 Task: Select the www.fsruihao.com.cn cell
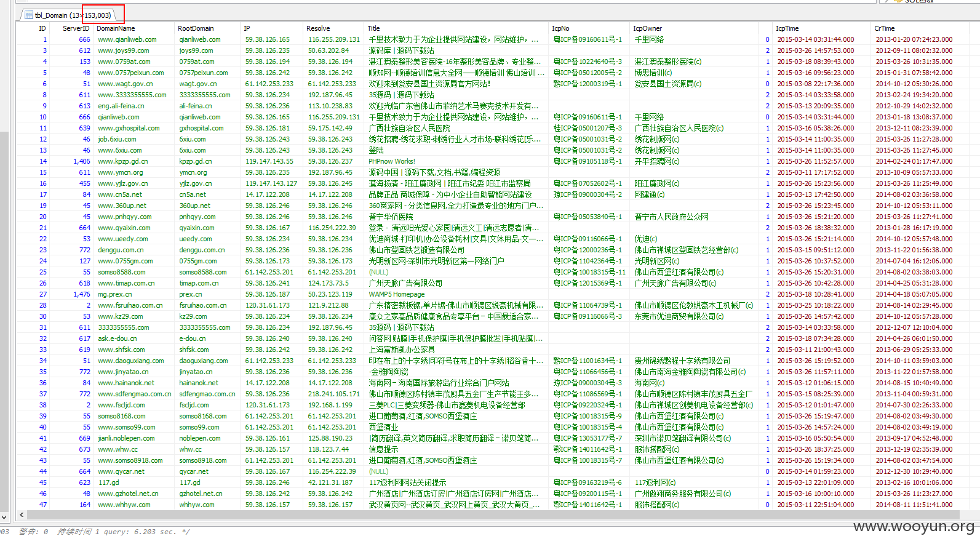click(130, 305)
